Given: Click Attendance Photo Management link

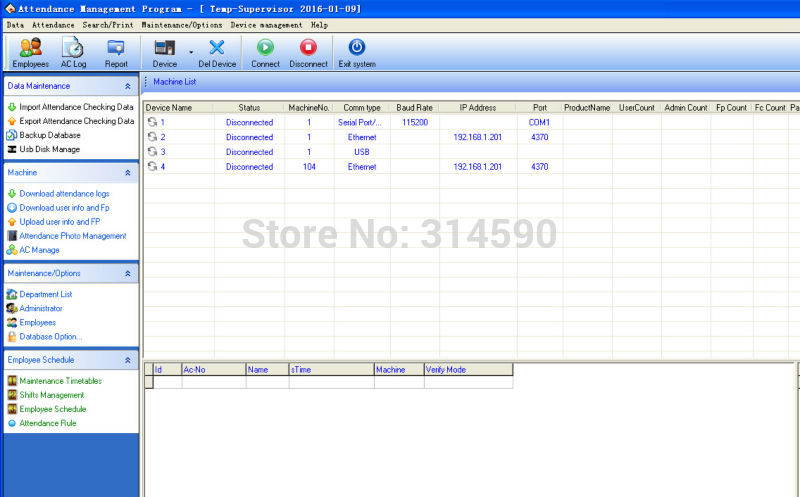Looking at the screenshot, I should point(73,236).
